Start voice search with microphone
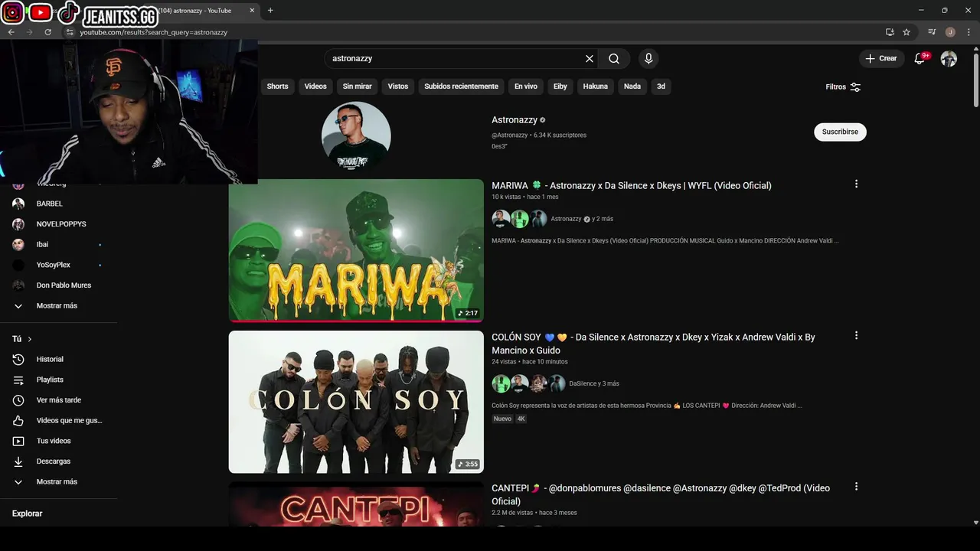The image size is (980, 551). coord(648,59)
